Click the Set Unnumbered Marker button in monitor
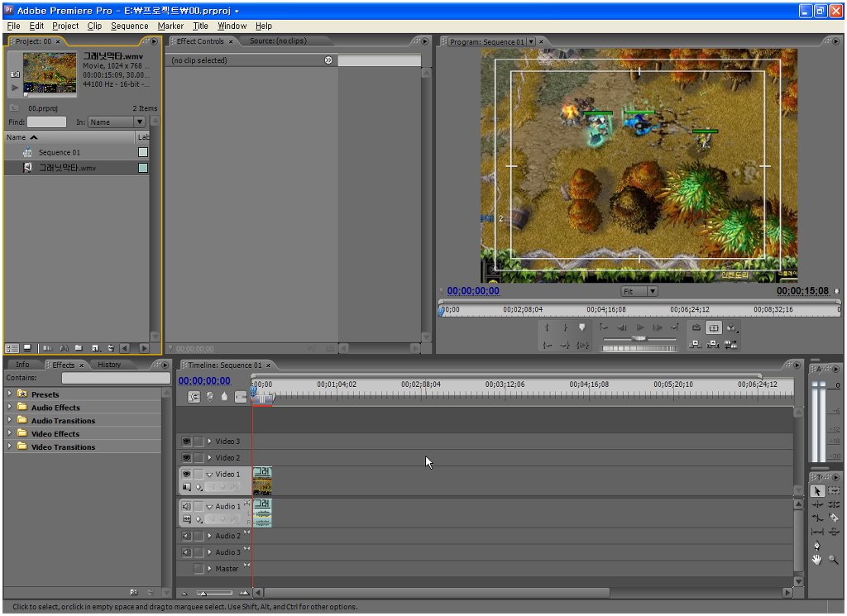This screenshot has height=616, width=847. [581, 328]
